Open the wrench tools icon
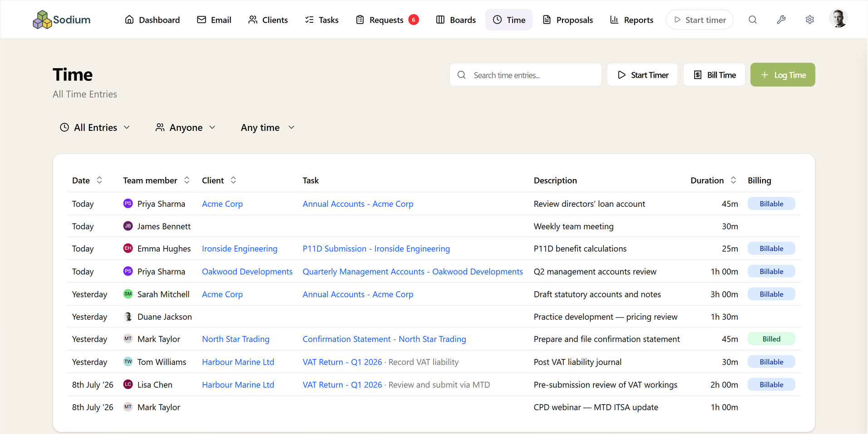This screenshot has width=868, height=434. pyautogui.click(x=781, y=20)
